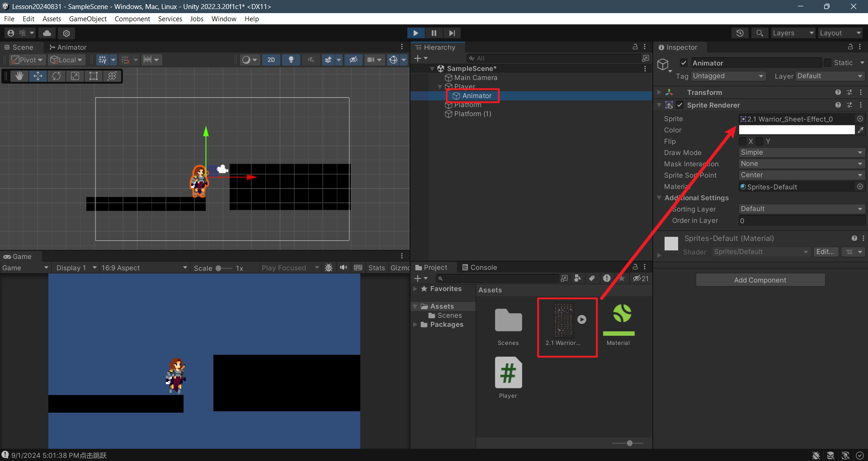Expand the Transform component

[659, 93]
